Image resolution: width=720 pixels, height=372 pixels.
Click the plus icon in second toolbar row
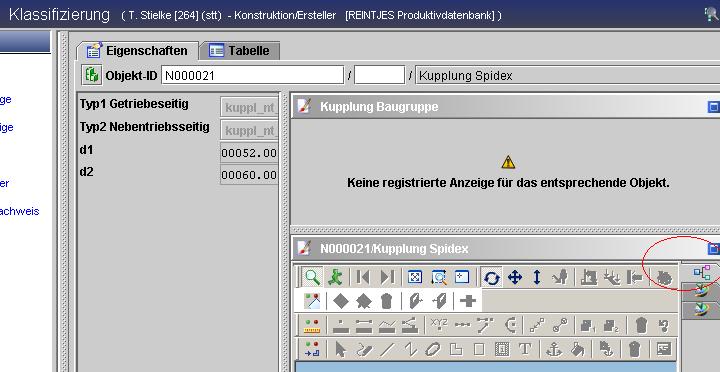(468, 301)
